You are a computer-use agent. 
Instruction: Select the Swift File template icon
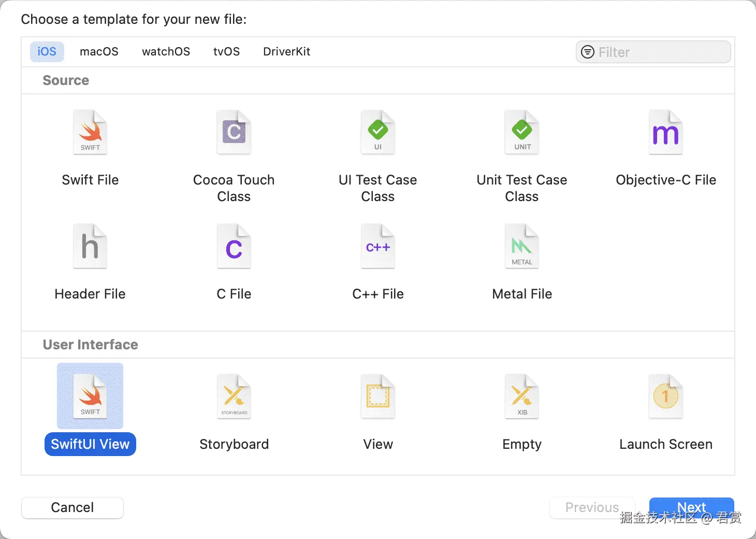click(90, 133)
